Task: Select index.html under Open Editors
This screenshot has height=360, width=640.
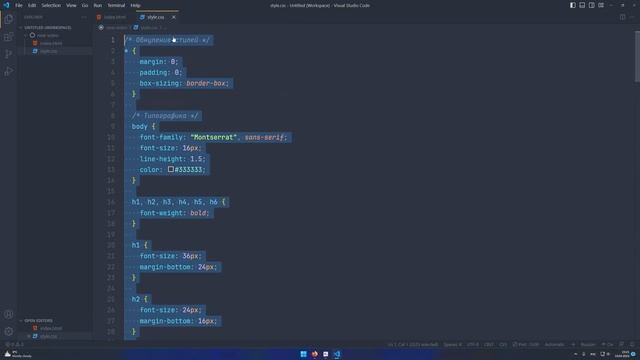Action: [51, 328]
